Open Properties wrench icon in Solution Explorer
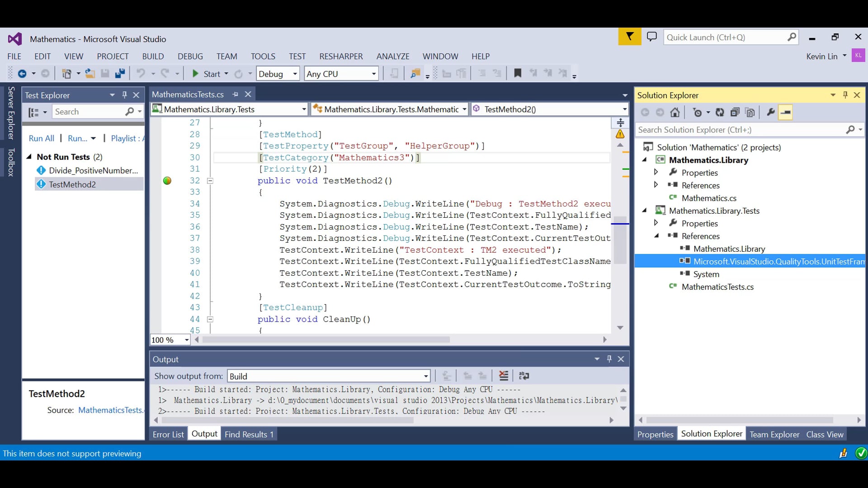The width and height of the screenshot is (868, 488). [x=771, y=113]
